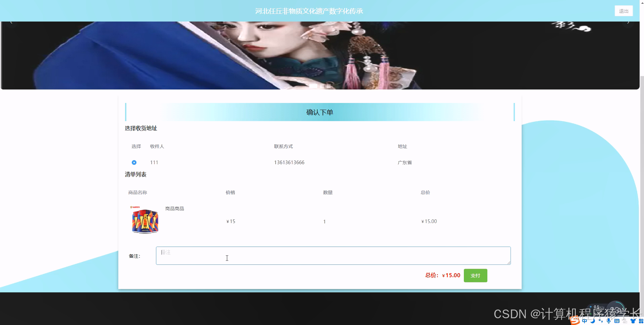This screenshot has width=644, height=325.
Task: Click inside the 备注 remark text box
Action: click(x=333, y=256)
